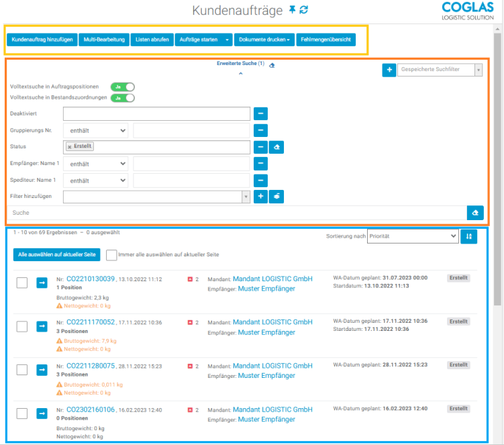The image size is (504, 445).
Task: Click the plus button beside Gespeicherte Suchfilter
Action: coord(389,70)
